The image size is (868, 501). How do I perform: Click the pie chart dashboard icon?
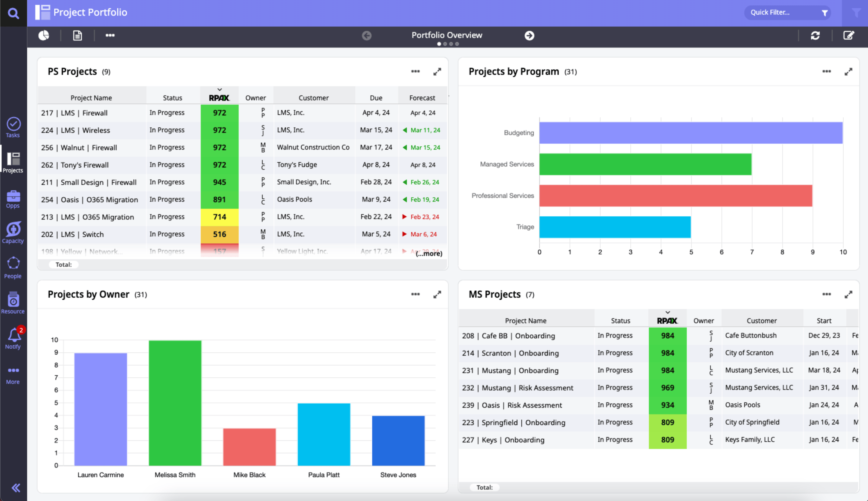coord(44,36)
